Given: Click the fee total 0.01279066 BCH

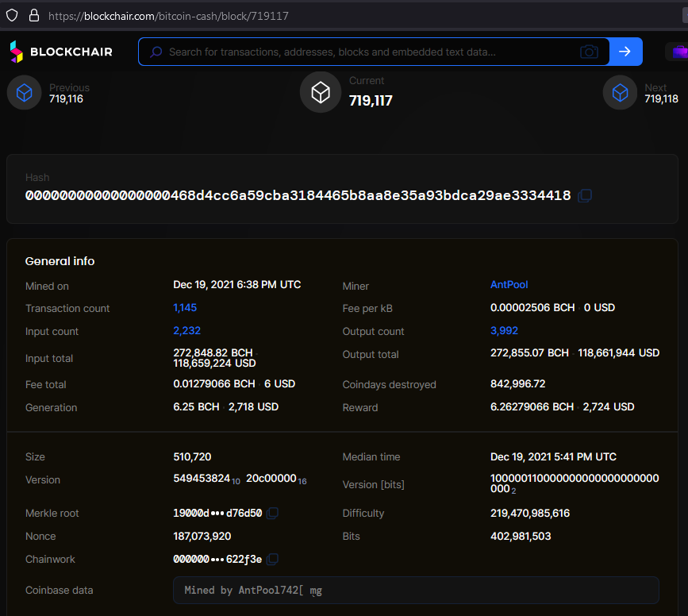Looking at the screenshot, I should coord(214,383).
